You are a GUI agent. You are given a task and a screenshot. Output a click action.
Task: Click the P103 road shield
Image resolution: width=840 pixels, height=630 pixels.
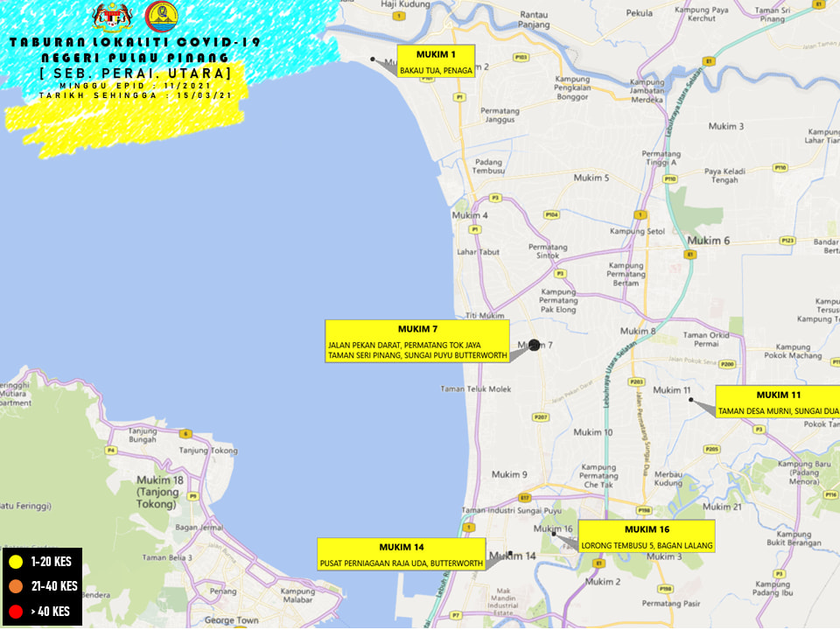pos(521,58)
